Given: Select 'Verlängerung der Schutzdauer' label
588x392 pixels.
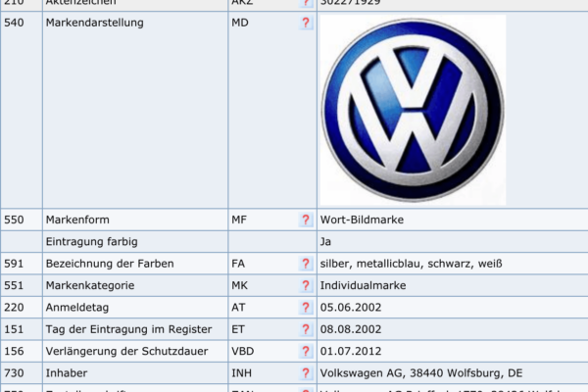Looking at the screenshot, I should (126, 352).
